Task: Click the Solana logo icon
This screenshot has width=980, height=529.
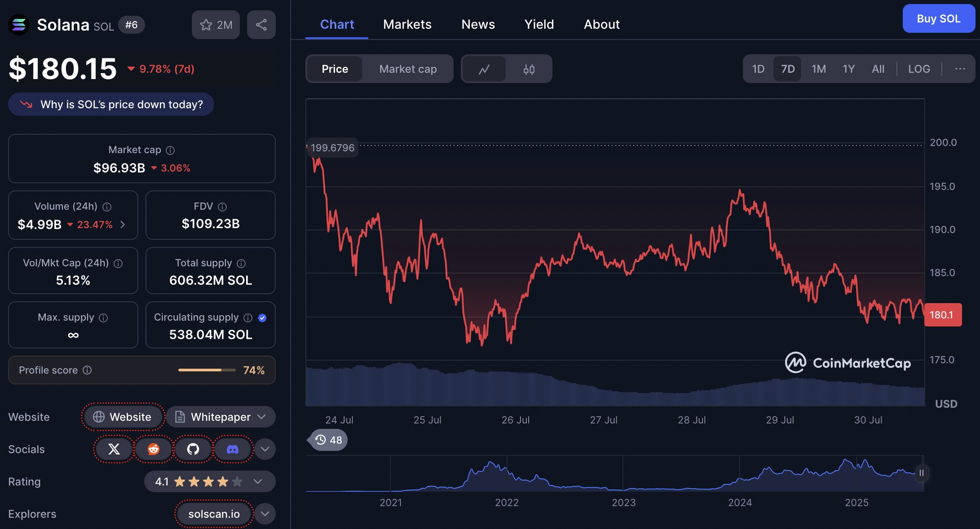Action: point(19,25)
